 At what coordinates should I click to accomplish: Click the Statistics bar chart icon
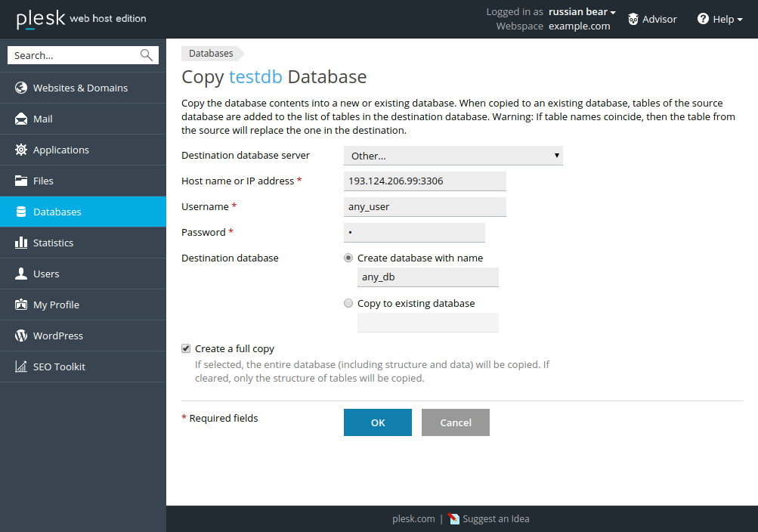[21, 243]
